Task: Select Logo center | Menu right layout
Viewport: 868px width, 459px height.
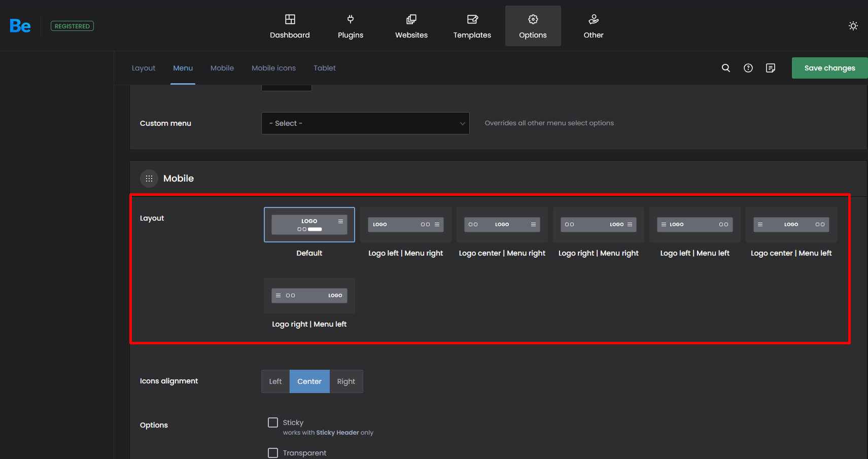Action: [x=502, y=225]
